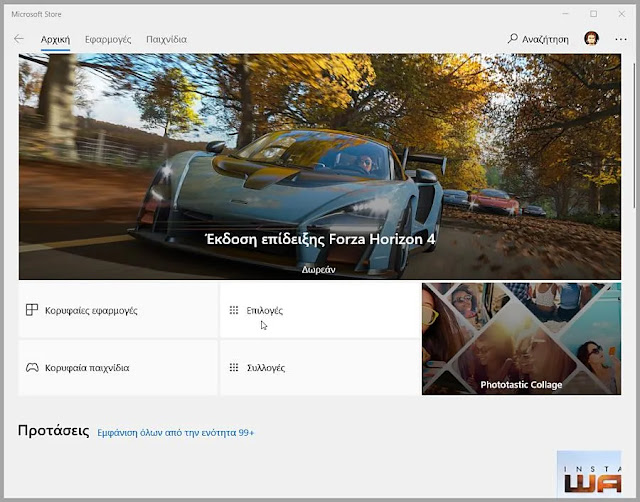Click the Προτάσεις section heading
640x502 pixels.
tap(53, 431)
